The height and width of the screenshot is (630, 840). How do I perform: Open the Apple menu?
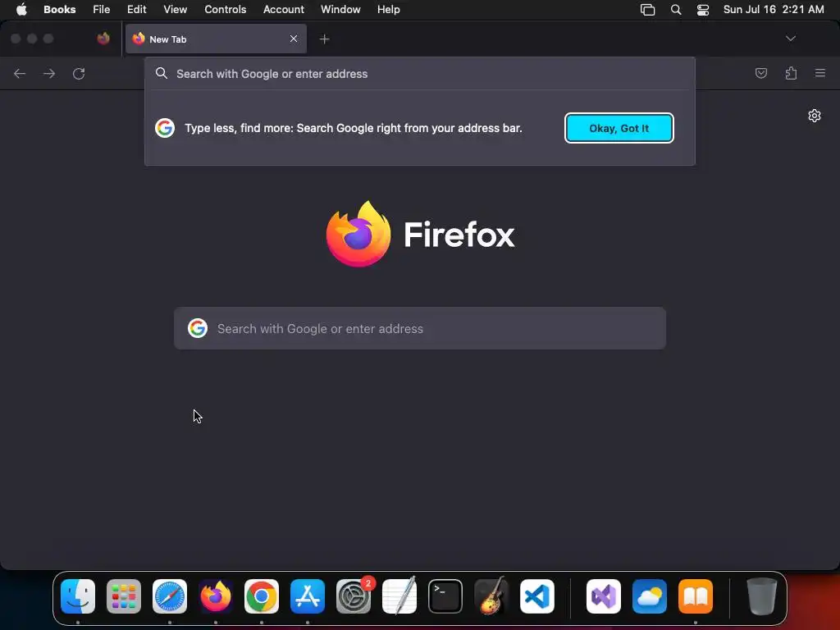click(21, 9)
